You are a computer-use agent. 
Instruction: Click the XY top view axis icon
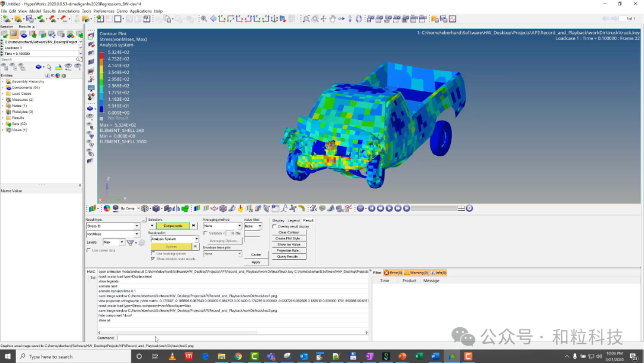point(222,19)
